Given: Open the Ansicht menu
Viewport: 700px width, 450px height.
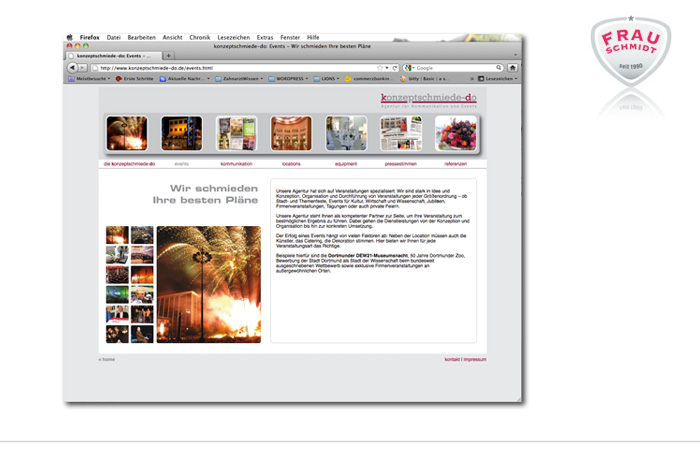Looking at the screenshot, I should click(172, 38).
